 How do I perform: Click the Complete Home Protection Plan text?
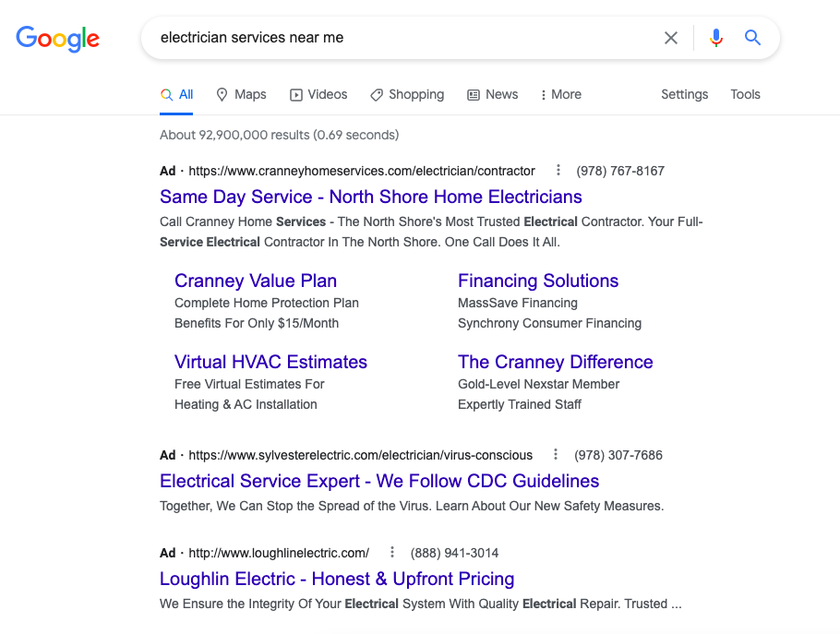(267, 303)
